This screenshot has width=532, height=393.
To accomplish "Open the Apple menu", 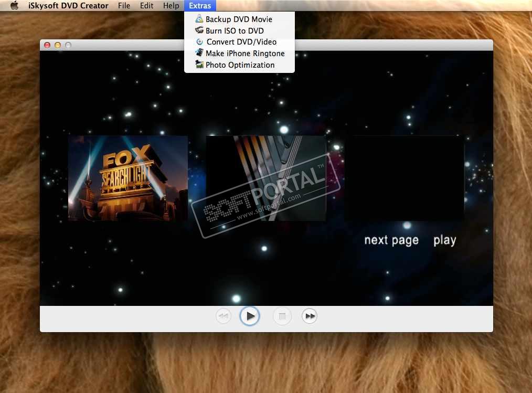I will click(14, 5).
